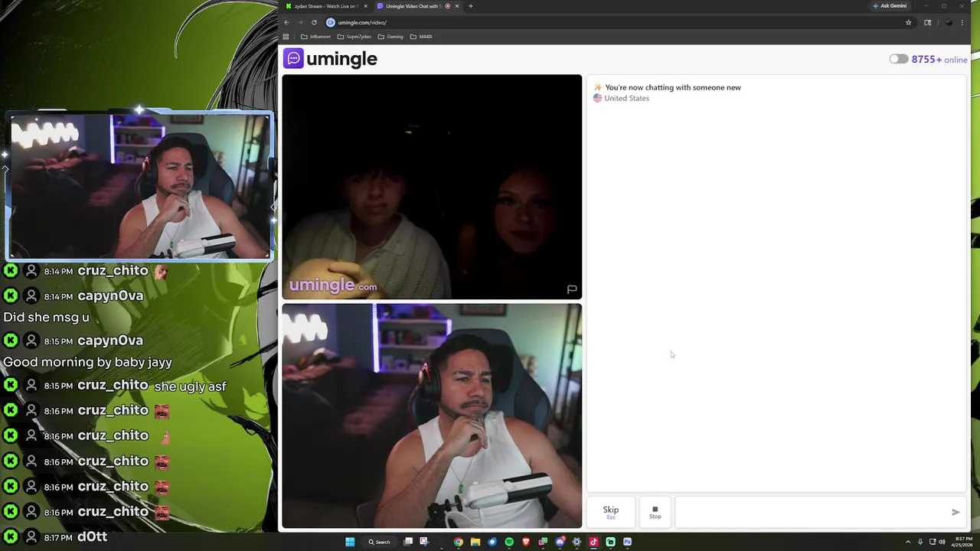Open Task View on the taskbar
Screen dimensions: 980x551
(x=408, y=542)
